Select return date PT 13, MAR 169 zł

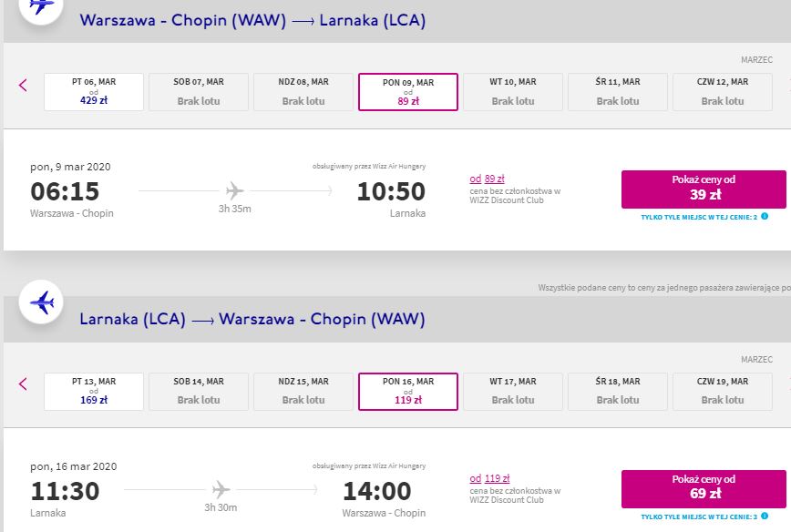(x=94, y=392)
